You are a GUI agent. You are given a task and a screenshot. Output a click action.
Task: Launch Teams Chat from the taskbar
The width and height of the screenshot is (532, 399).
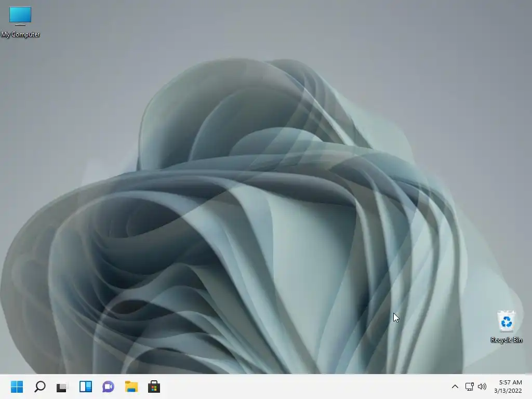(108, 387)
